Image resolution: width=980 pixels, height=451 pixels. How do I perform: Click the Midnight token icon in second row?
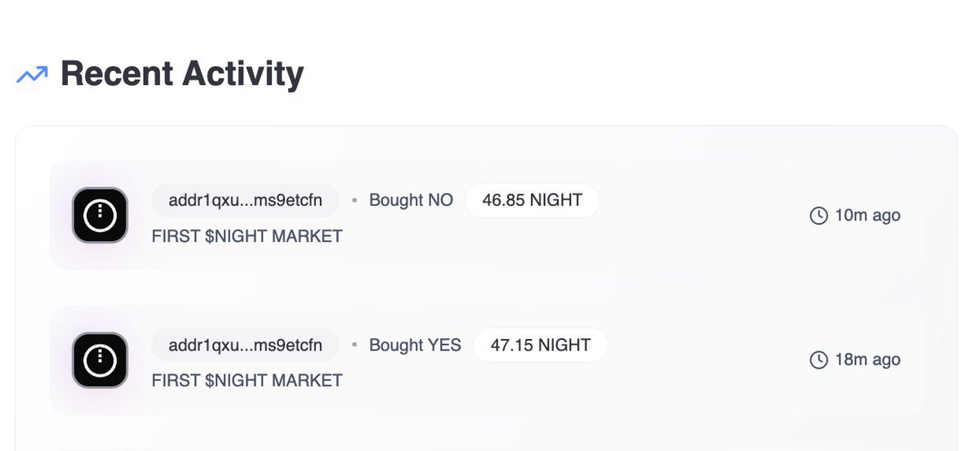100,360
